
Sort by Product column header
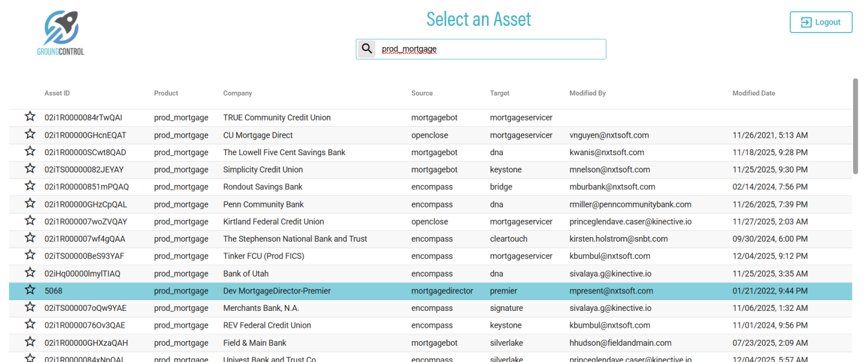(x=166, y=93)
